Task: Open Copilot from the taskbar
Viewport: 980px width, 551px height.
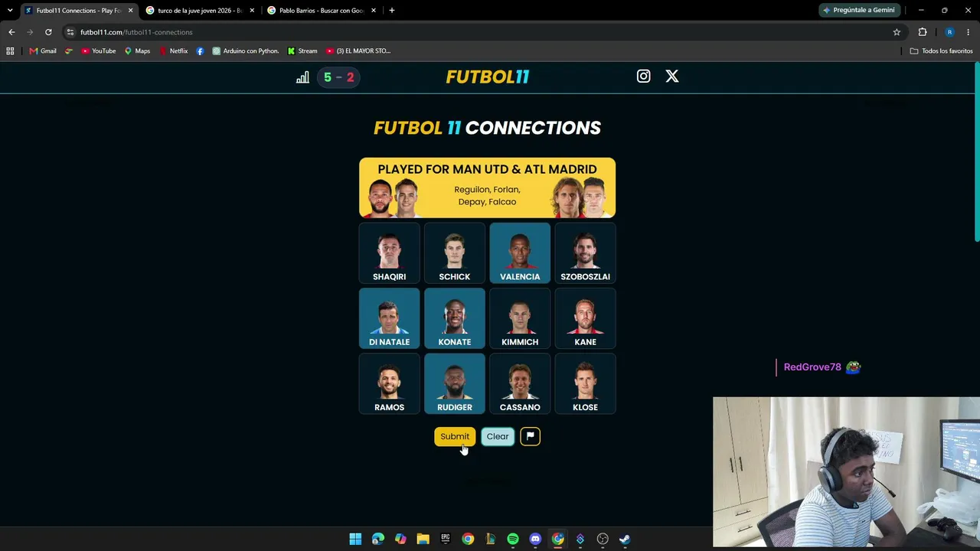Action: click(x=400, y=540)
